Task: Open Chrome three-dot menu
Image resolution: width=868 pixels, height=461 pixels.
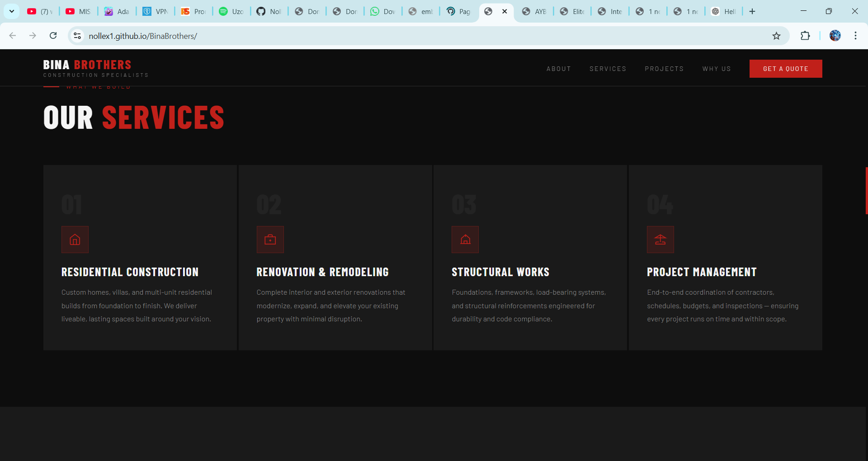Action: [855, 36]
